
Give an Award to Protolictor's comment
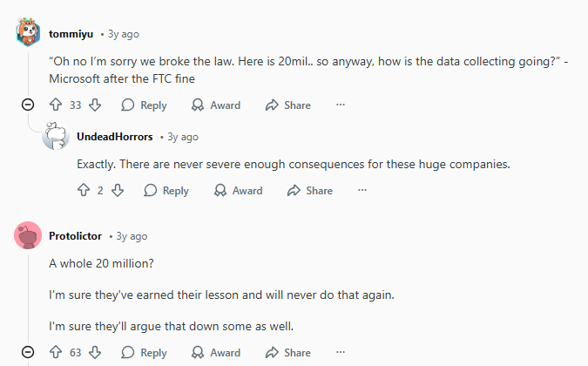216,352
